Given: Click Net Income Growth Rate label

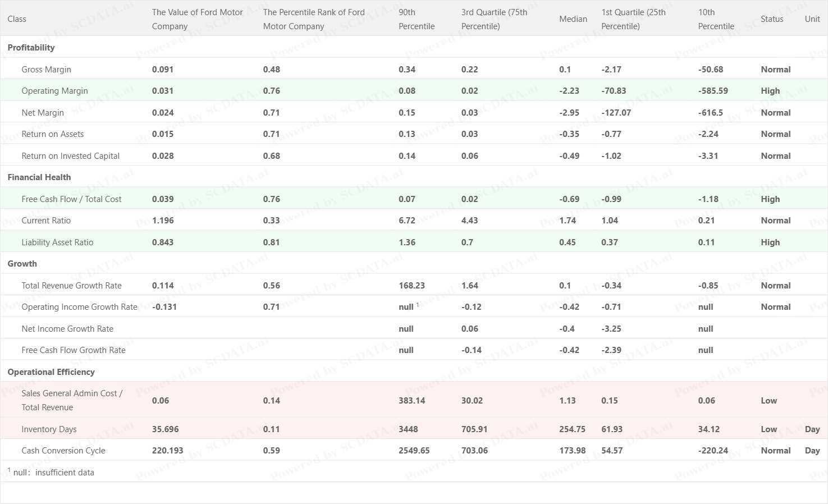Looking at the screenshot, I should (67, 329).
